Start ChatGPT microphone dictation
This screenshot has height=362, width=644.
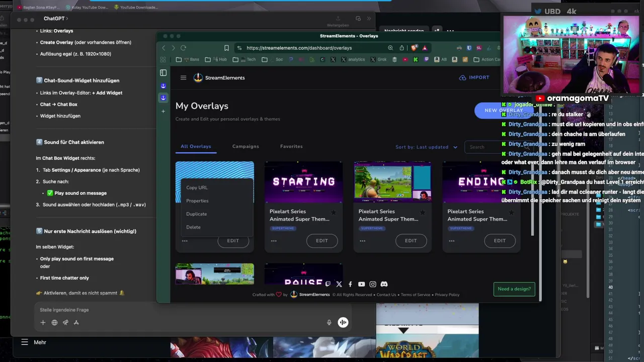click(x=329, y=322)
